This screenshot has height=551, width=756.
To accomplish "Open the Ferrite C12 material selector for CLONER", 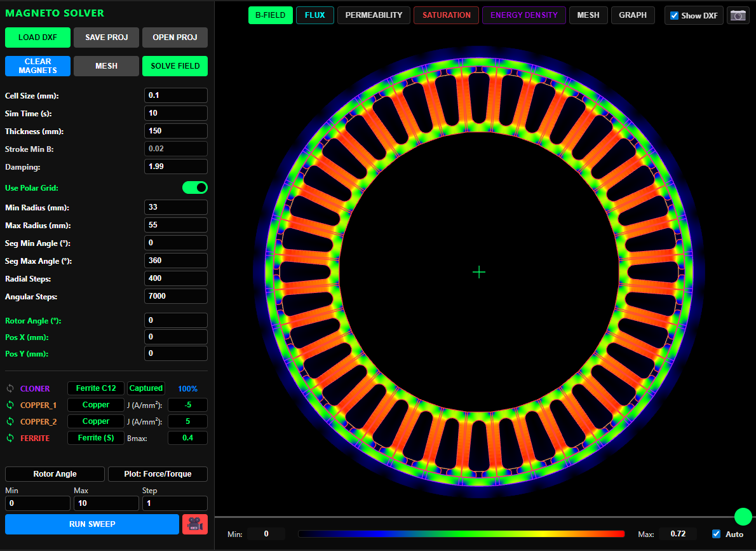I will click(x=95, y=388).
